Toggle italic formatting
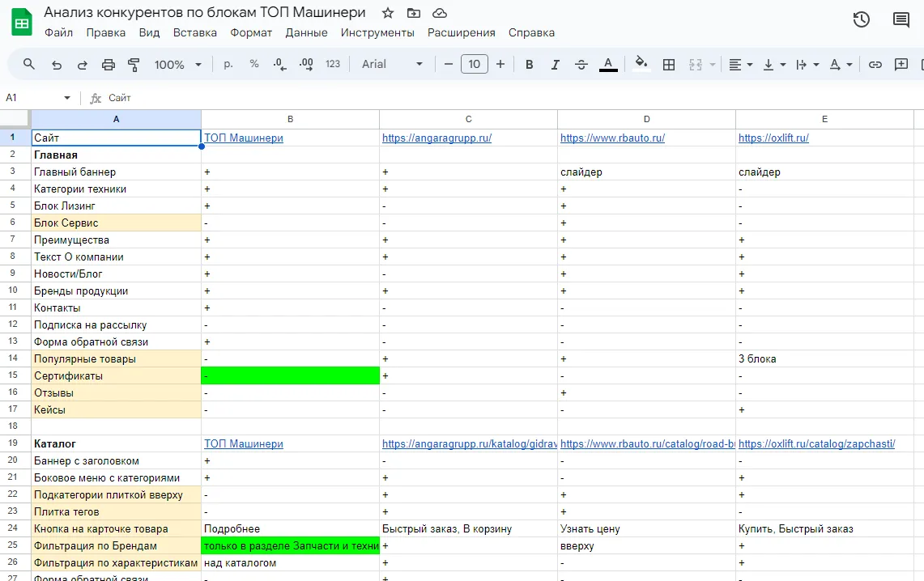Viewport: 924px width, 581px height. [555, 64]
